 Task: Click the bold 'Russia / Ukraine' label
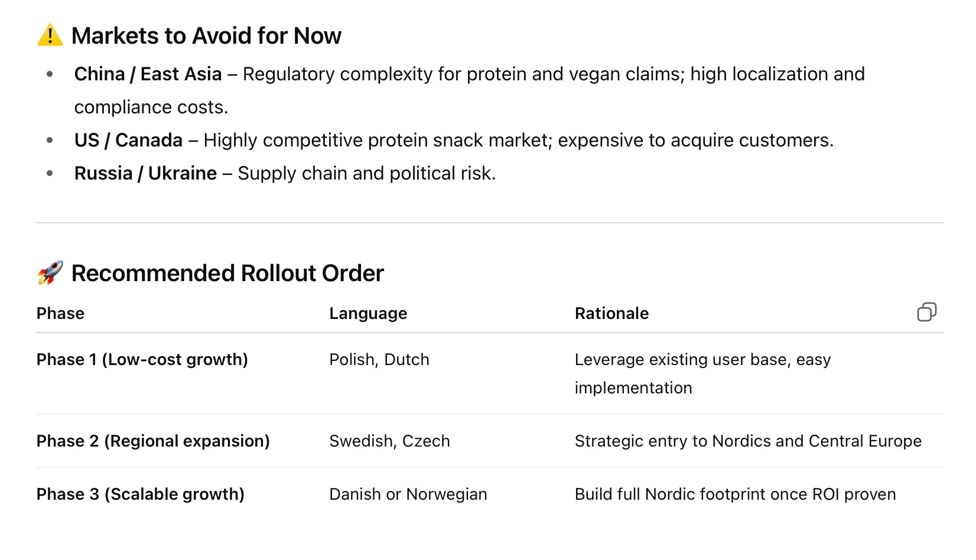pyautogui.click(x=145, y=174)
